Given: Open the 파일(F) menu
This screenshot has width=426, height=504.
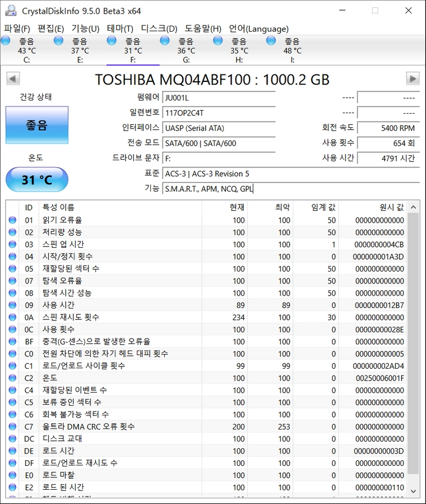Looking at the screenshot, I should coord(17,28).
